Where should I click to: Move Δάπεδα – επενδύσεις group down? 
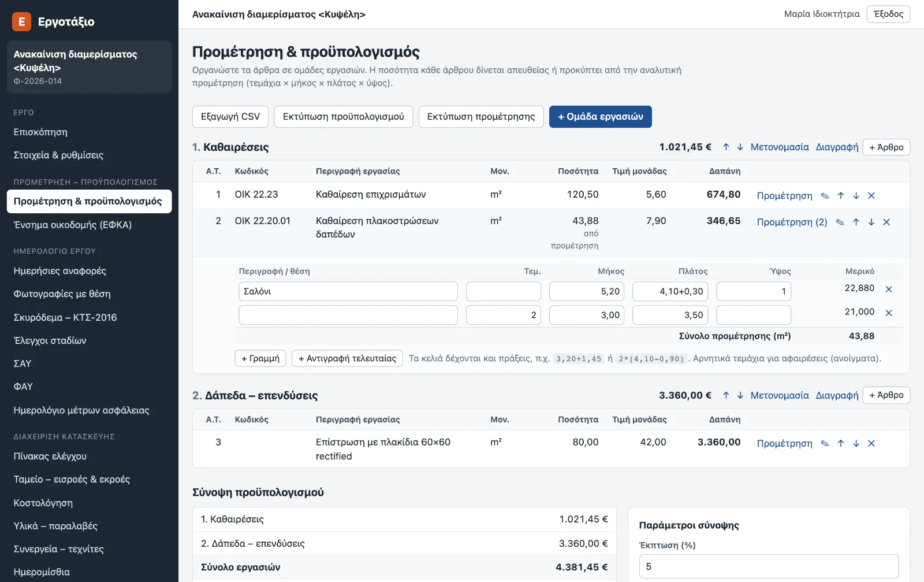point(740,395)
